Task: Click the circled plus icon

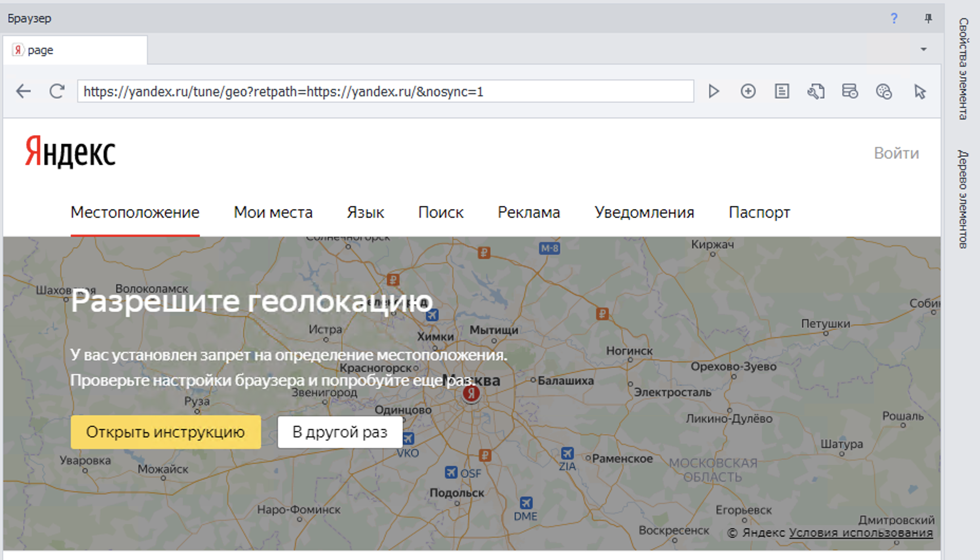Action: [x=748, y=91]
